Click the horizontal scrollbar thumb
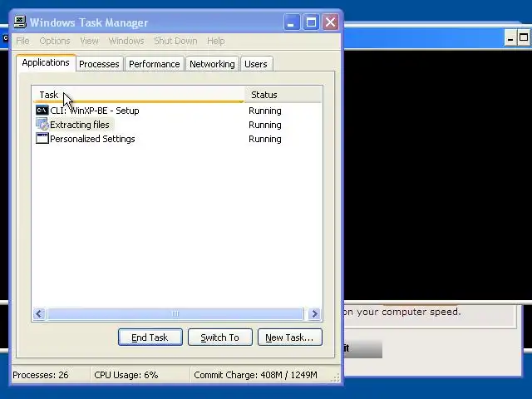This screenshot has height=399, width=532. tap(175, 314)
